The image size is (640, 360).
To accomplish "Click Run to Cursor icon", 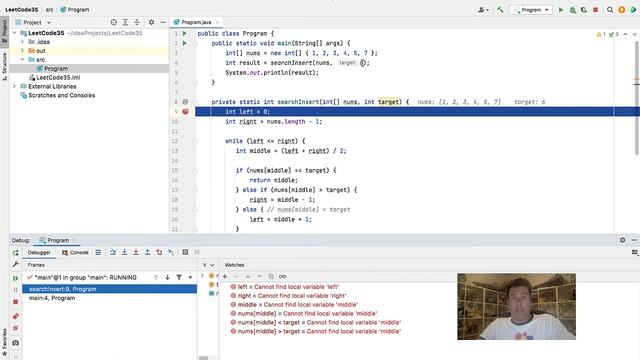I will coord(171,253).
